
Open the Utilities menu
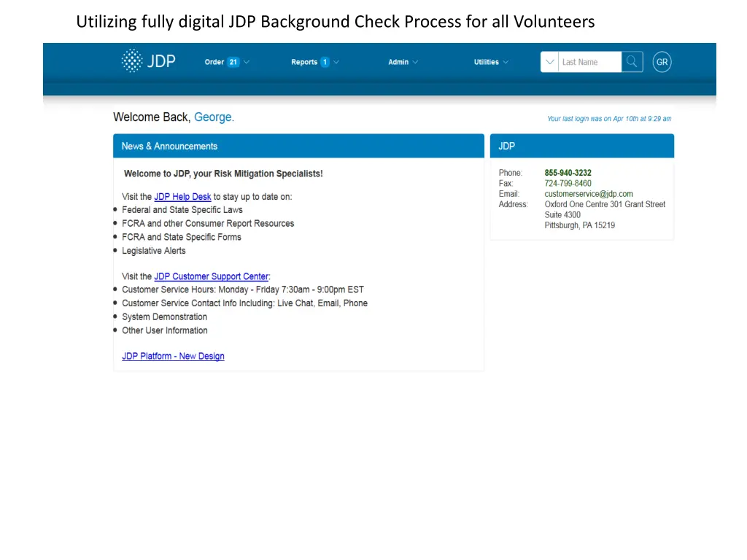pyautogui.click(x=491, y=62)
